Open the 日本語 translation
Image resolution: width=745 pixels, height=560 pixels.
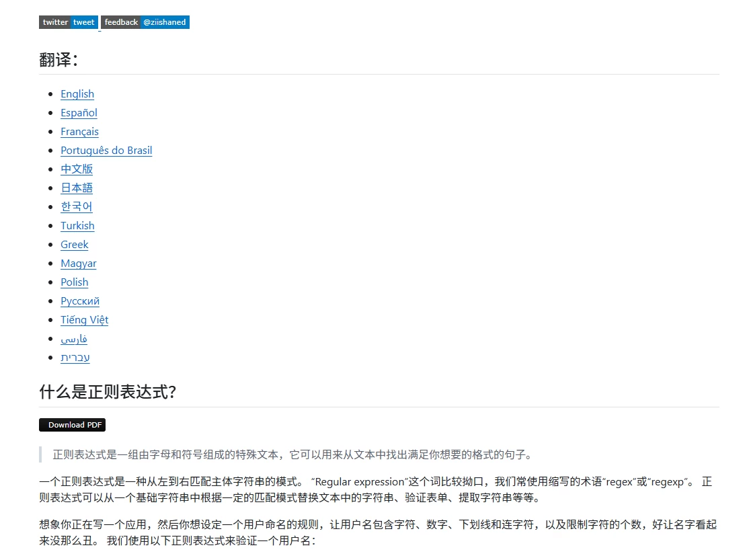point(76,188)
